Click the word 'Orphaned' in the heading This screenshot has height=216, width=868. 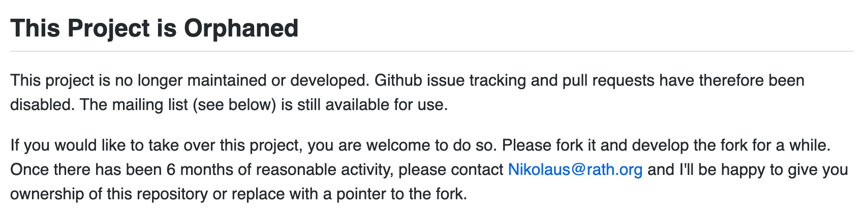(x=241, y=28)
